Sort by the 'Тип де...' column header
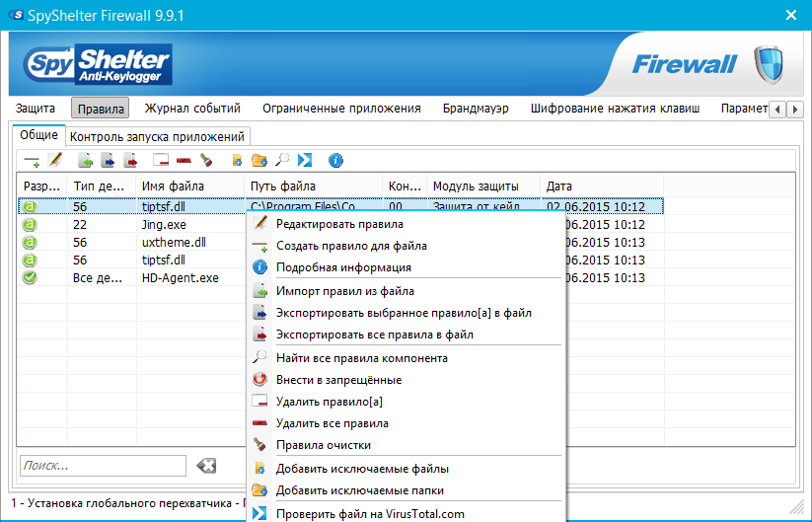Image resolution: width=812 pixels, height=522 pixels. point(102,186)
